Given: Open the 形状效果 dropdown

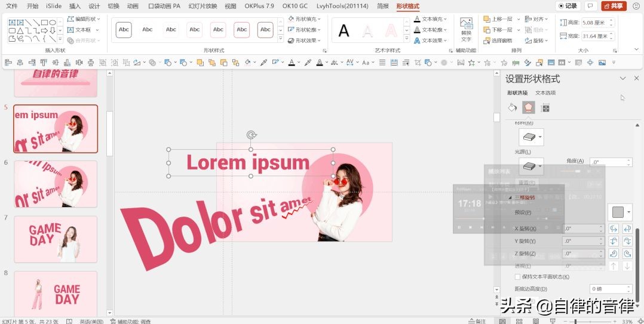Looking at the screenshot, I should click(304, 41).
